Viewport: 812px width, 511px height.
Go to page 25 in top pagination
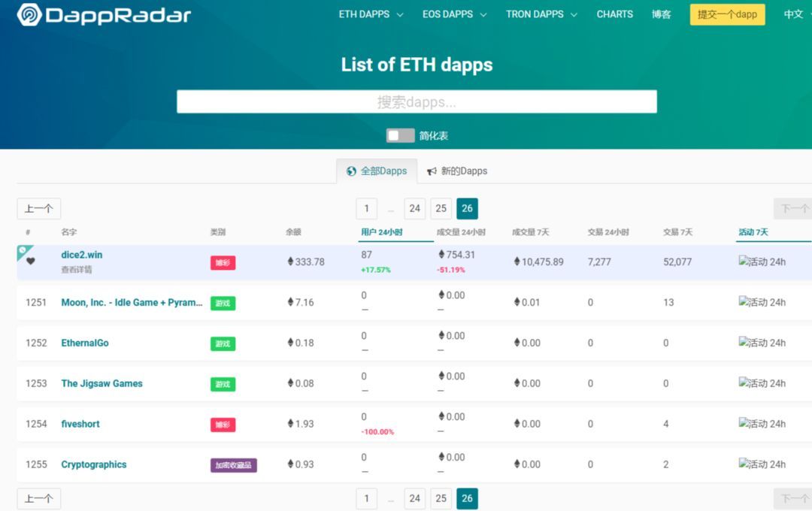click(441, 209)
